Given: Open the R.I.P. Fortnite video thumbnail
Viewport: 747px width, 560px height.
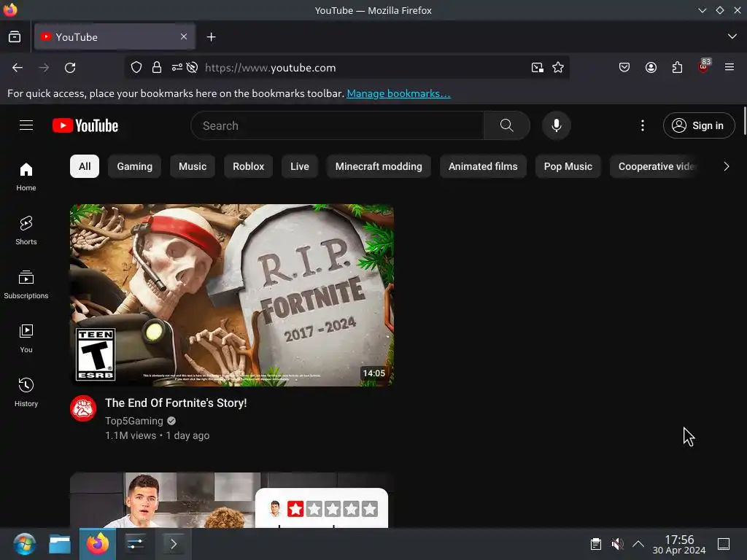Looking at the screenshot, I should click(x=232, y=295).
